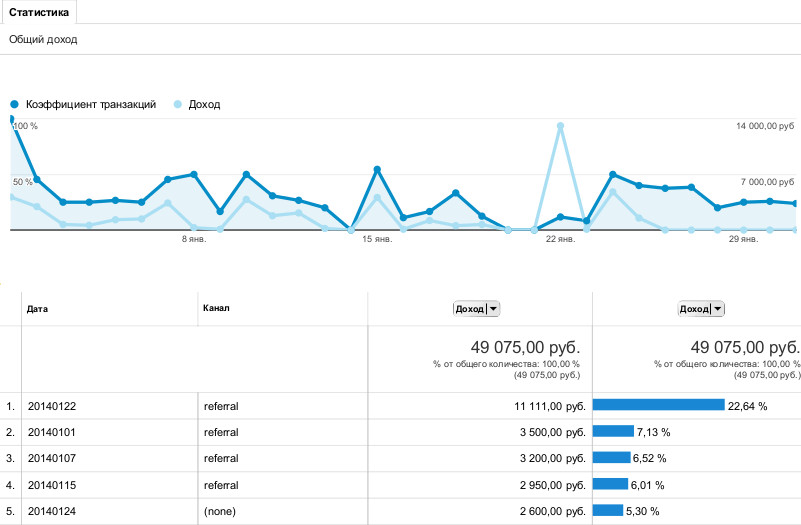Click referral channel in the 20140107 row
This screenshot has width=801, height=525.
tap(221, 458)
